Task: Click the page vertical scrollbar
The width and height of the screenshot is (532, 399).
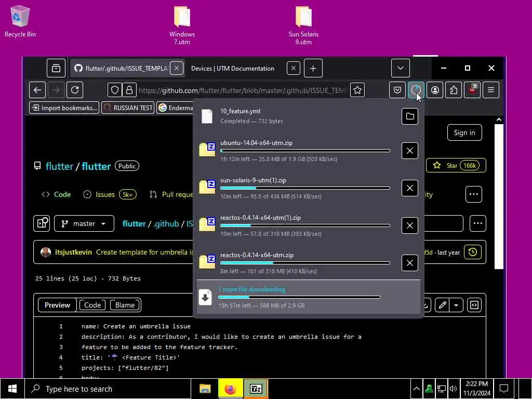Action: [499, 197]
